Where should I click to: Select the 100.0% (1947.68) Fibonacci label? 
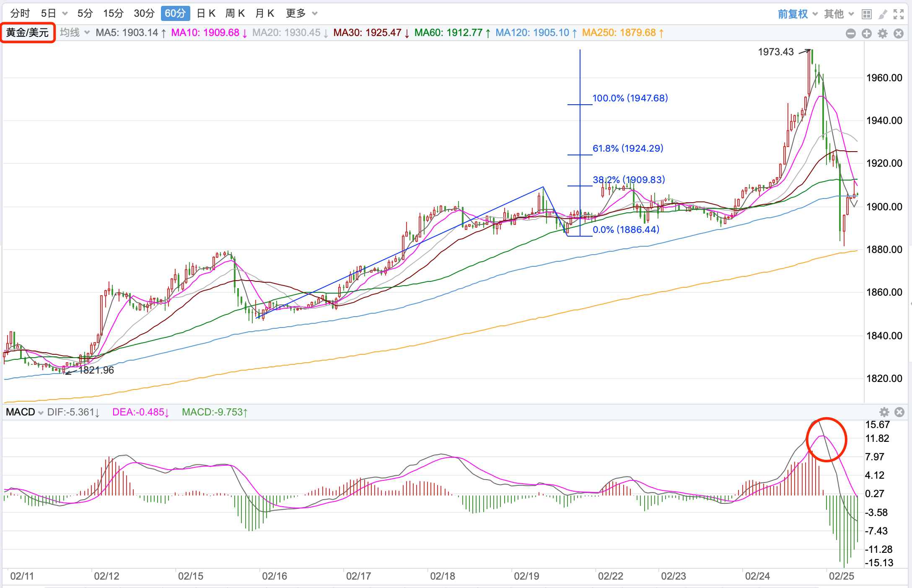(x=630, y=98)
